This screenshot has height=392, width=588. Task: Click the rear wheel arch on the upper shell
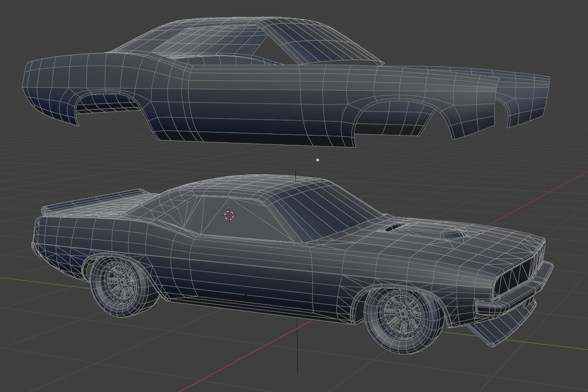[108, 100]
